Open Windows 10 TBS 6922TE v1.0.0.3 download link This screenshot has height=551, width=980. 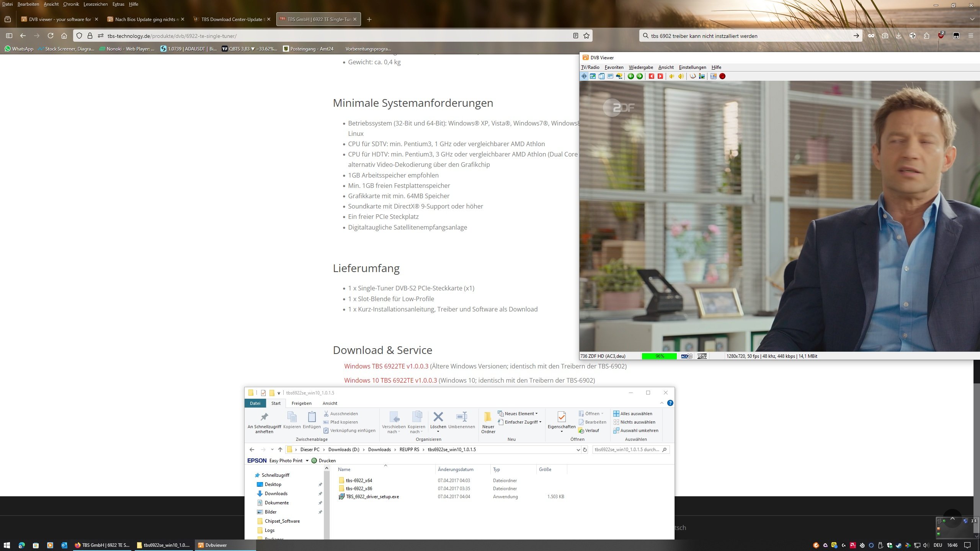pyautogui.click(x=390, y=380)
